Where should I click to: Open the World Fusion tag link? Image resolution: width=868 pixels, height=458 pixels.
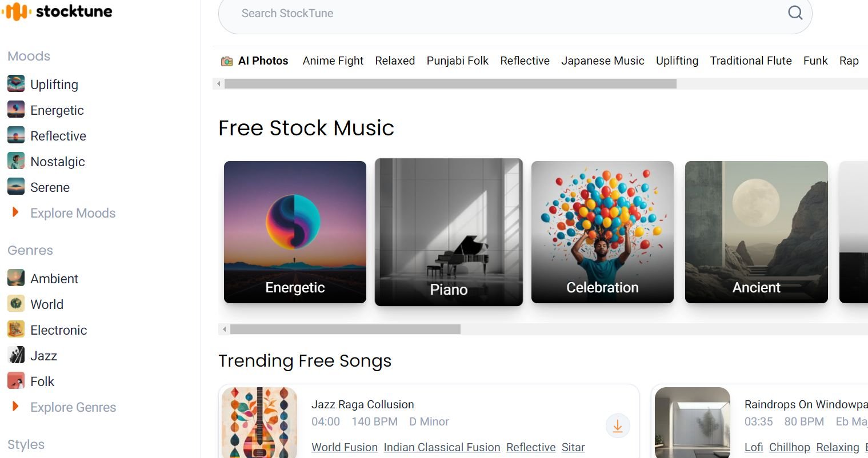344,447
